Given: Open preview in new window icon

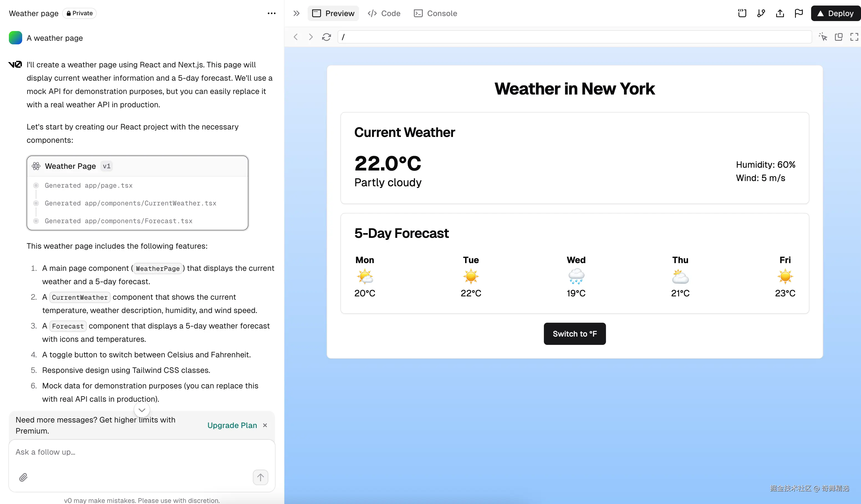Looking at the screenshot, I should tap(839, 37).
